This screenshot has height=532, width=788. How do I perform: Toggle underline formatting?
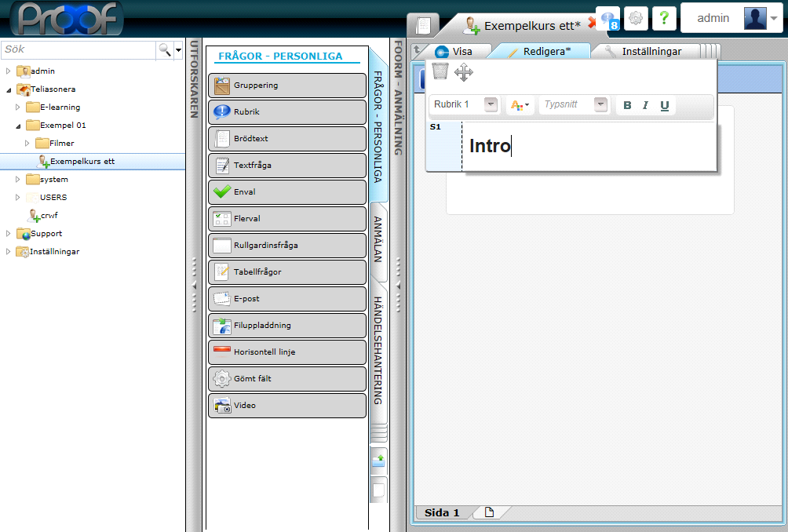(x=665, y=105)
